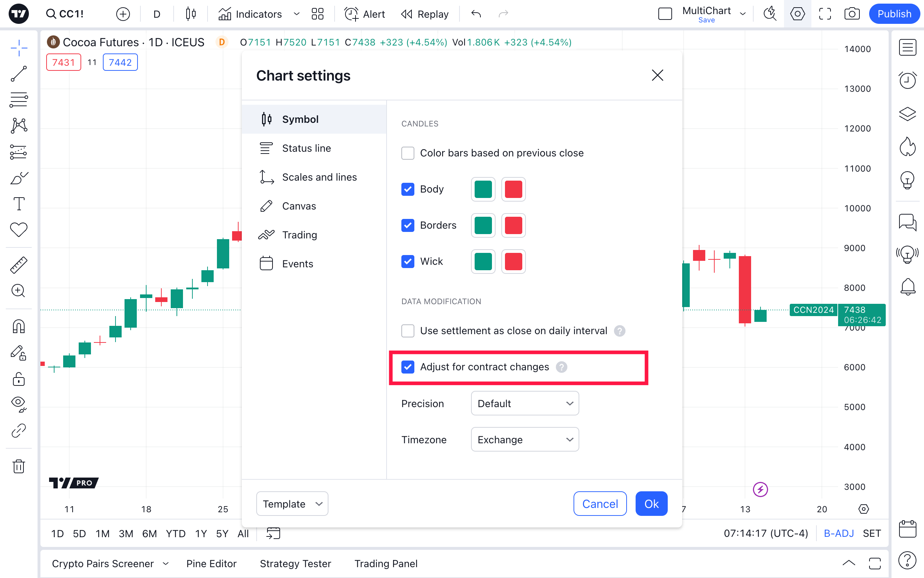This screenshot has width=924, height=578.
Task: Select the brush drawing tool
Action: point(19,178)
